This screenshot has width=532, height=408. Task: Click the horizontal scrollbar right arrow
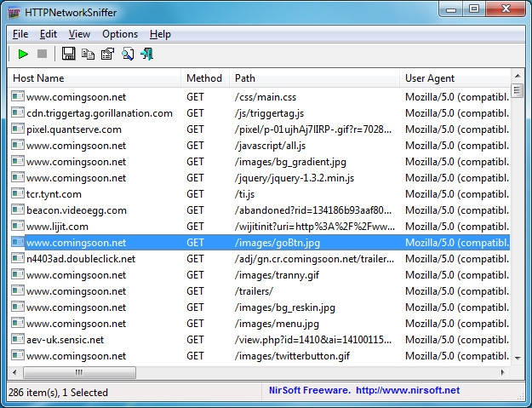pos(503,372)
